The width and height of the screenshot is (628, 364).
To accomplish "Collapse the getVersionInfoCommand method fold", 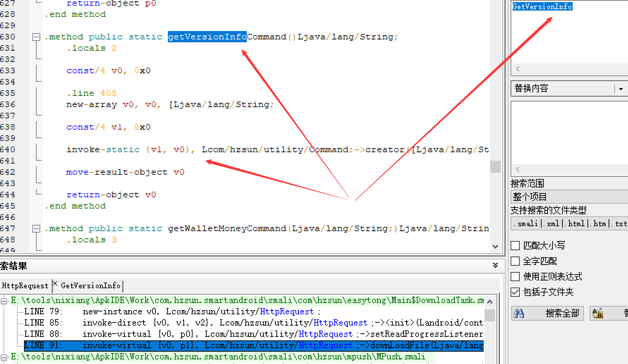I will click(36, 37).
